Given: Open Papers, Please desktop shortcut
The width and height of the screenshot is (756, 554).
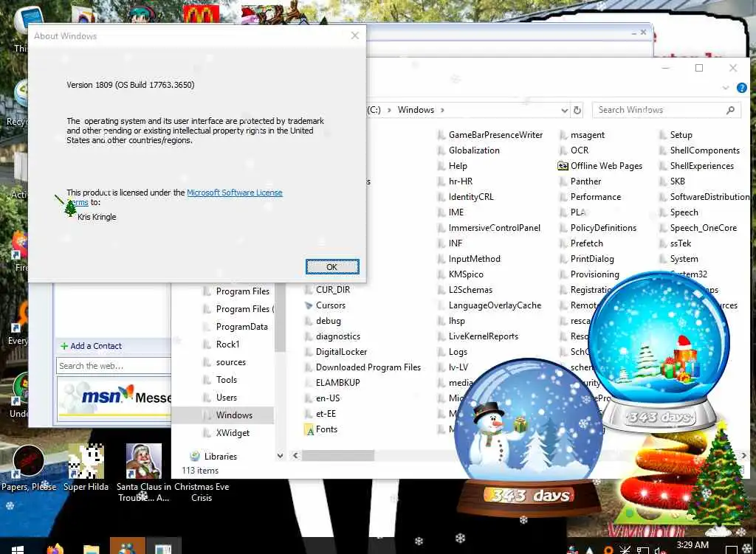Looking at the screenshot, I should coord(29,468).
